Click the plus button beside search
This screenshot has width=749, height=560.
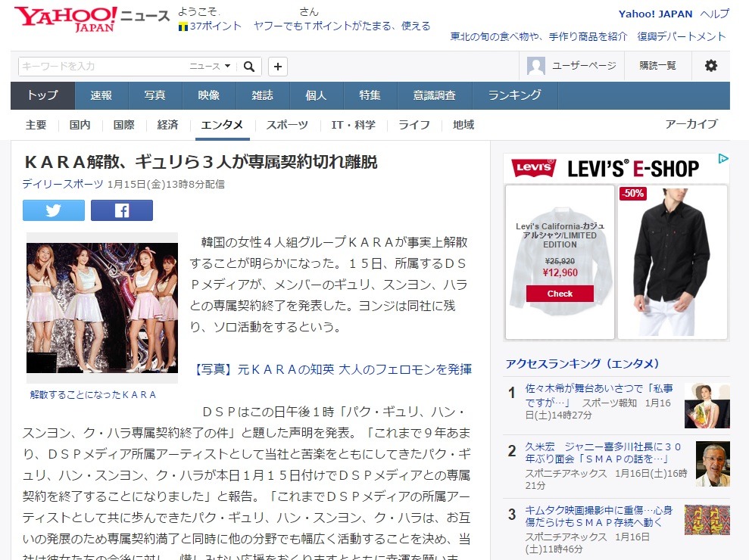tap(277, 67)
